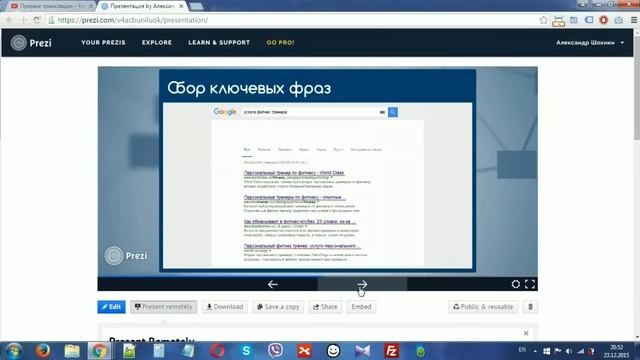Click Chrome icon in taskbar

pyautogui.click(x=99, y=351)
